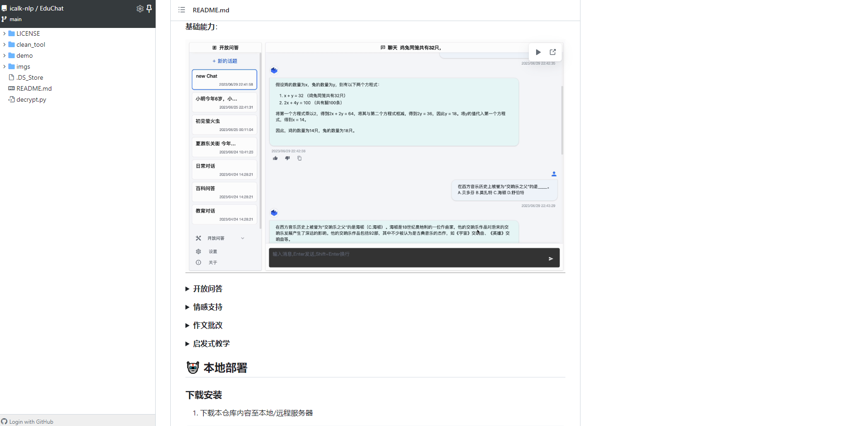Screen dimensions: 868x426
Task: Click the open-in-new-window icon beside play
Action: 553,52
